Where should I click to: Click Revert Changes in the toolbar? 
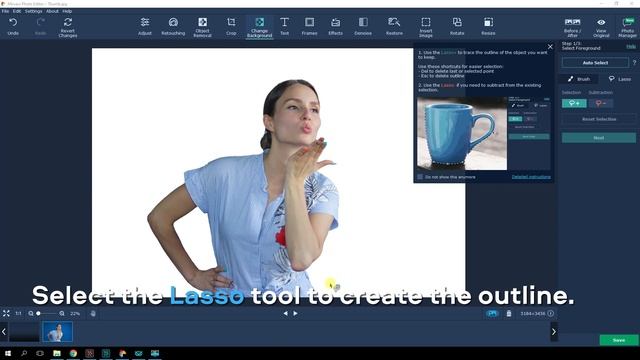[68, 27]
